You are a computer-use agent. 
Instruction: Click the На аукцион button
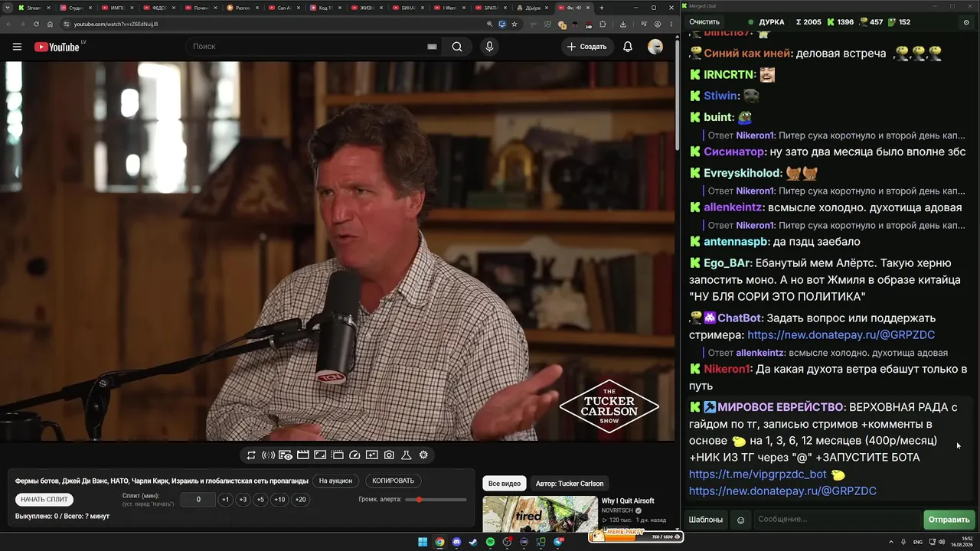point(336,481)
